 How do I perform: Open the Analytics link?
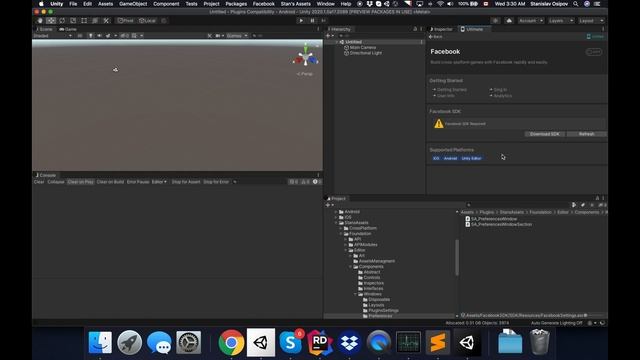(502, 96)
